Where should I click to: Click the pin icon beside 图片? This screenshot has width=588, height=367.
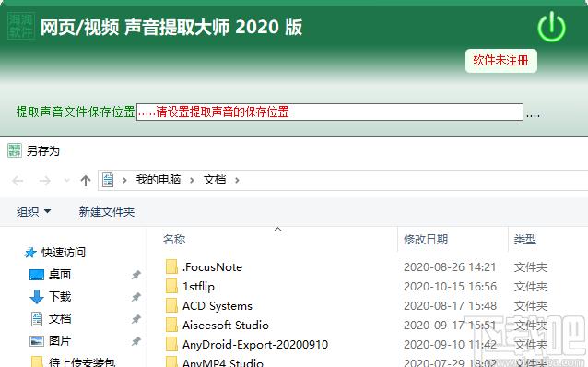tap(135, 341)
